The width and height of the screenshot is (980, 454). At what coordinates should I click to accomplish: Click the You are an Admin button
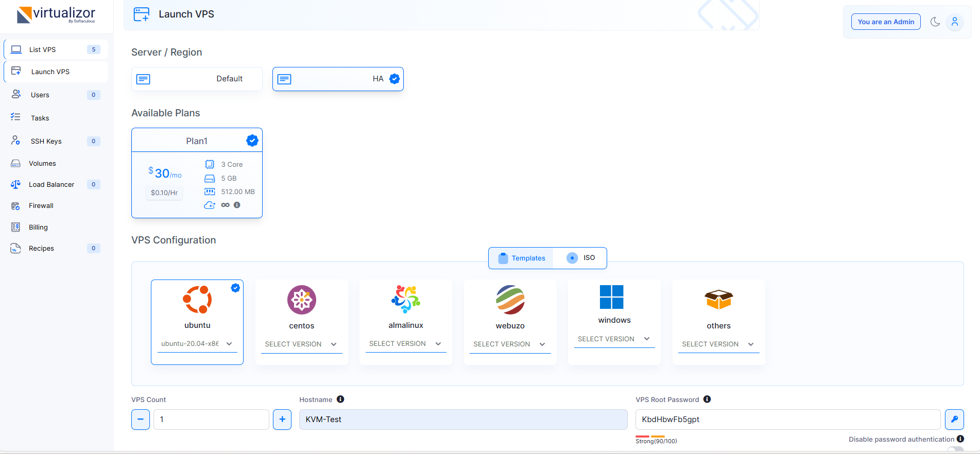(x=886, y=22)
